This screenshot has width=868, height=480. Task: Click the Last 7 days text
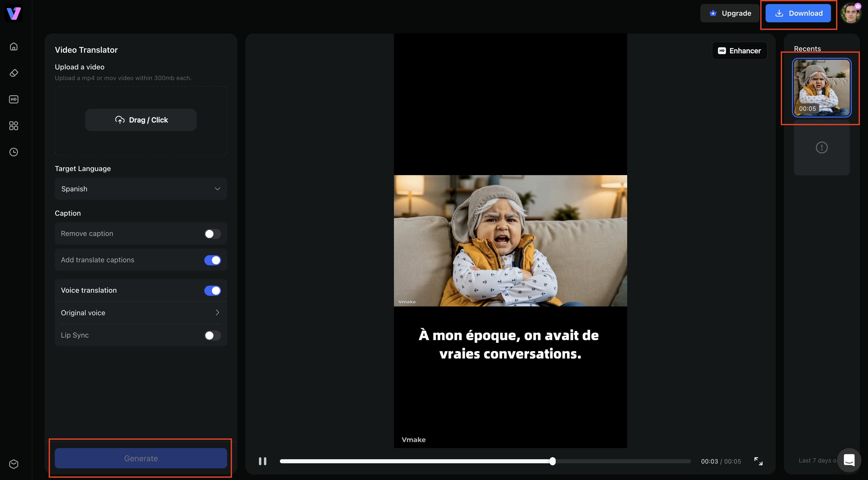(818, 460)
